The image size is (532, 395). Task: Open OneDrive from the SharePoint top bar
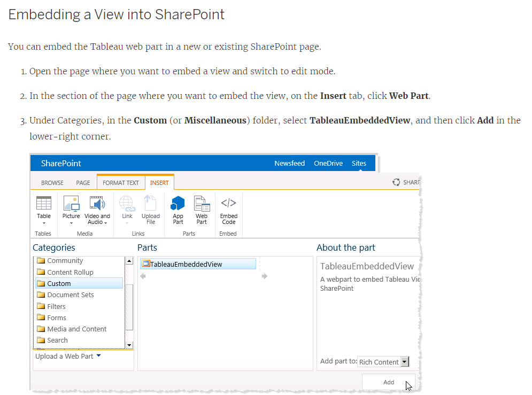tap(328, 163)
